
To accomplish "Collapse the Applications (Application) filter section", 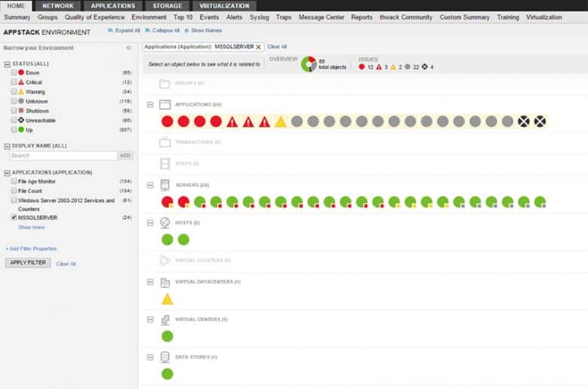I will coord(7,173).
